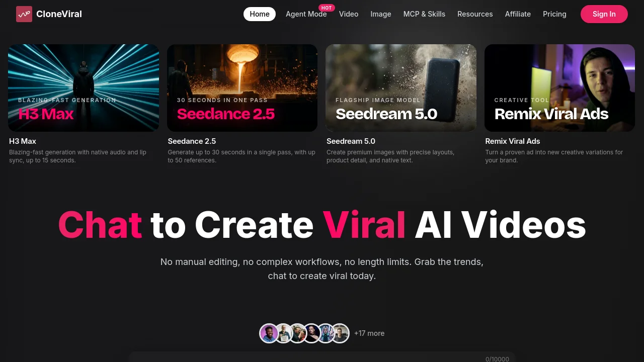The height and width of the screenshot is (362, 644).
Task: Open the Video menu
Action: click(x=349, y=14)
